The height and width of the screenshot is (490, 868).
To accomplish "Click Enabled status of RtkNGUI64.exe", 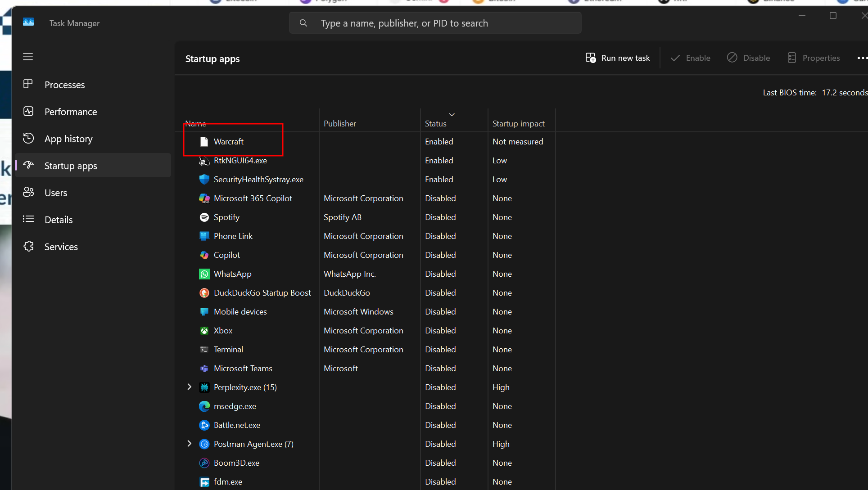I will coord(439,161).
